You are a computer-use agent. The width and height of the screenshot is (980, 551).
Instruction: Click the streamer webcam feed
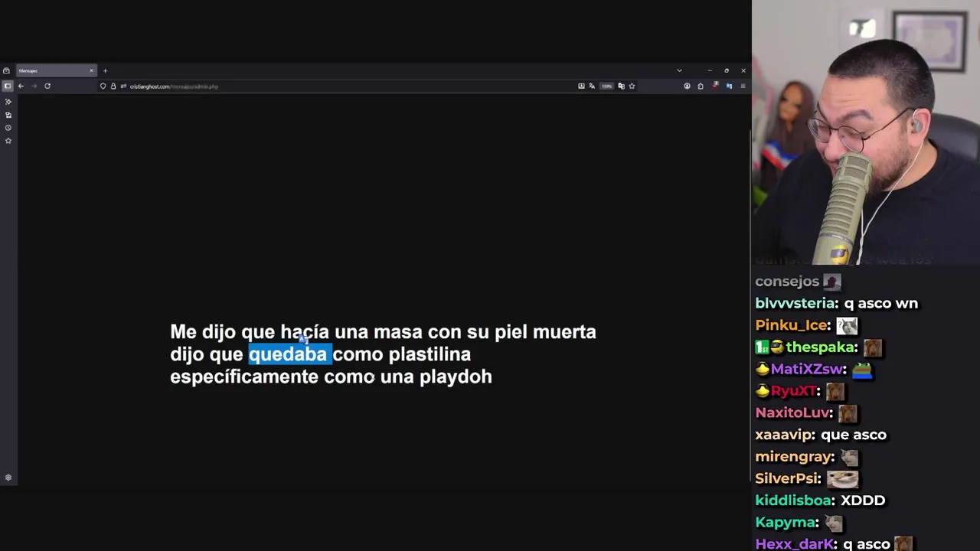click(x=866, y=132)
